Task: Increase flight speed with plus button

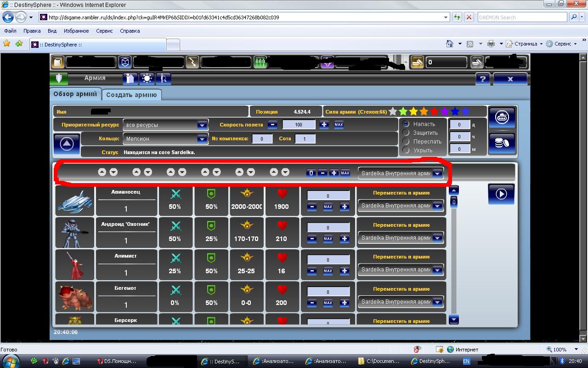Action: point(324,125)
